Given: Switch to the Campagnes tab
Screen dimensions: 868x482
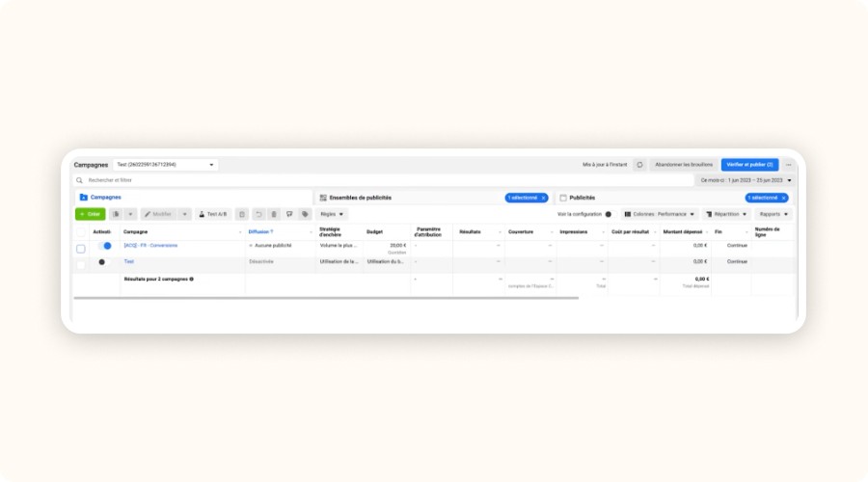Looking at the screenshot, I should click(194, 198).
